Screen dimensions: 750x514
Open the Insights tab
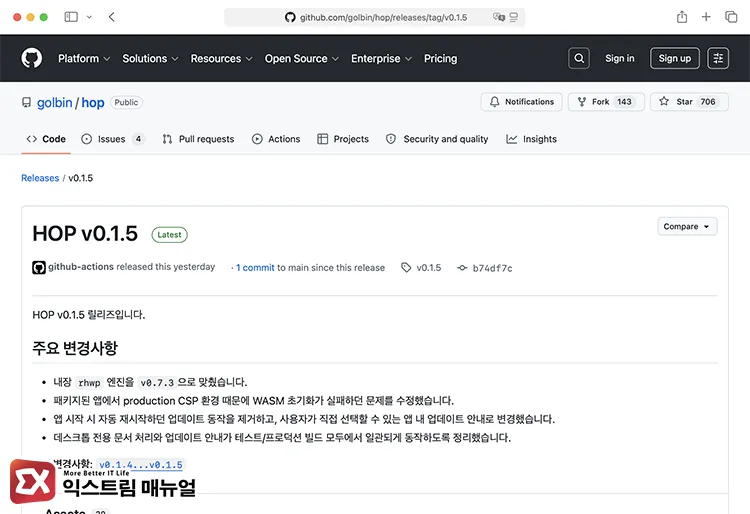pos(531,139)
